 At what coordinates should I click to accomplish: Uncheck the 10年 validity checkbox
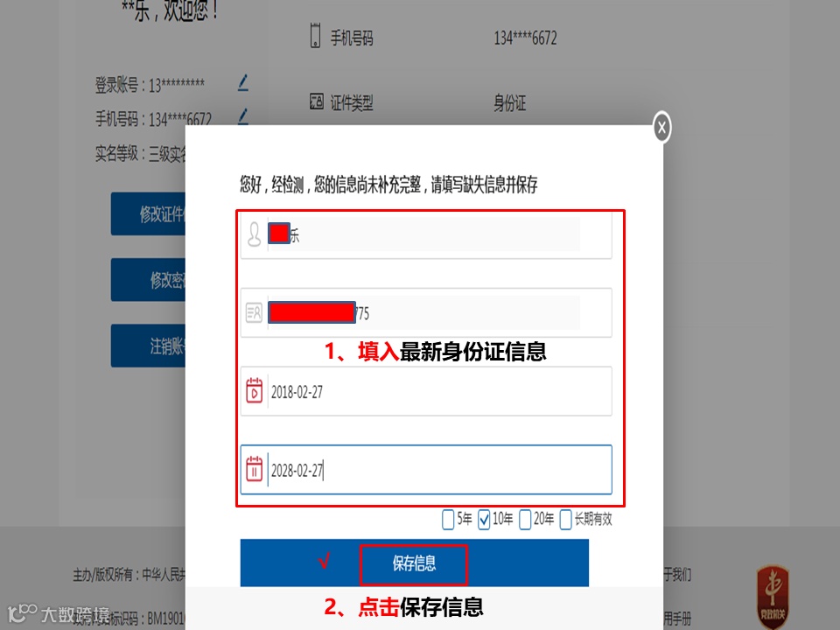pyautogui.click(x=484, y=519)
